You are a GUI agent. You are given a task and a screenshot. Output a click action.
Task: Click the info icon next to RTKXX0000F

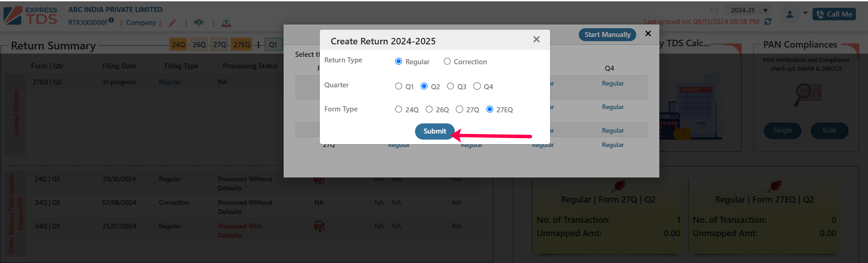pos(111,20)
